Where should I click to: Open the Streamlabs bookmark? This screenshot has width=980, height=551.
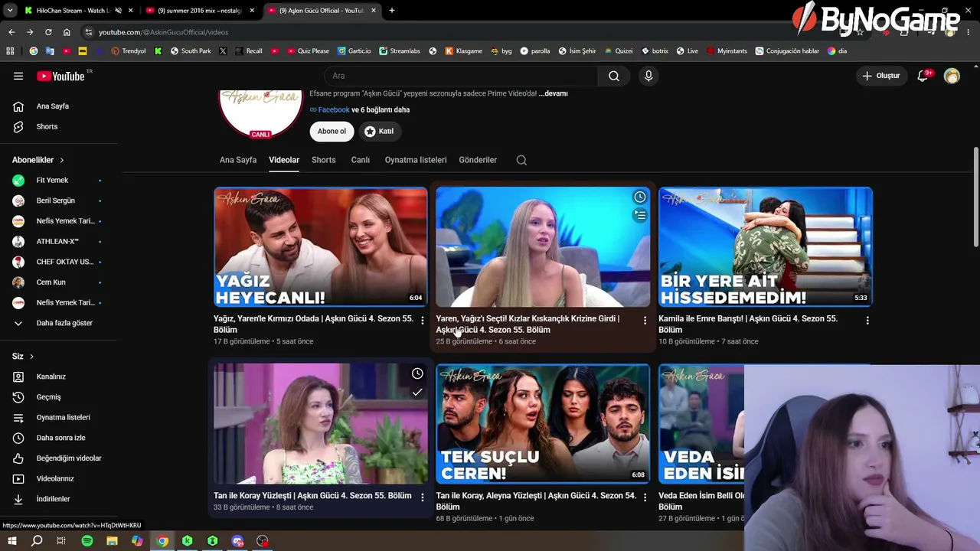point(400,51)
